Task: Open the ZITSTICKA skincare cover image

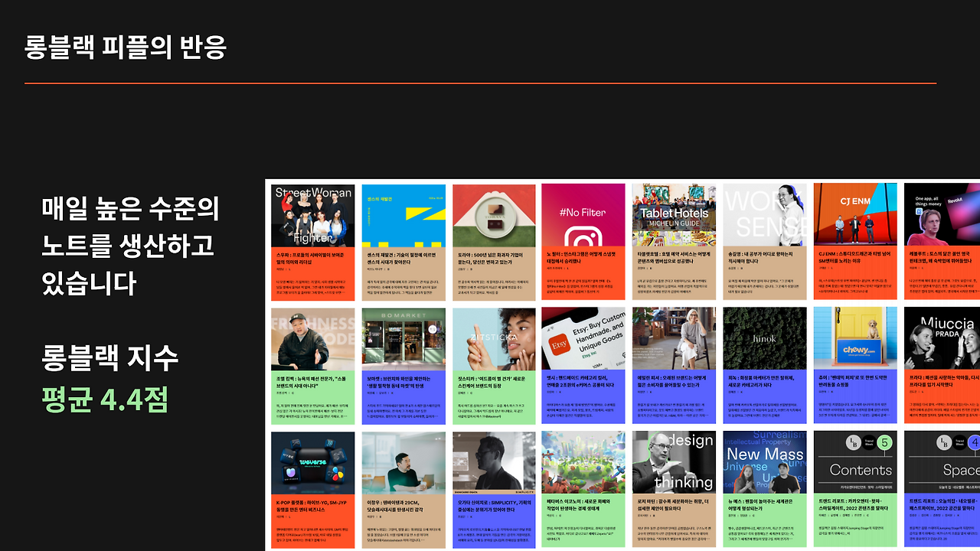Action: (x=494, y=339)
